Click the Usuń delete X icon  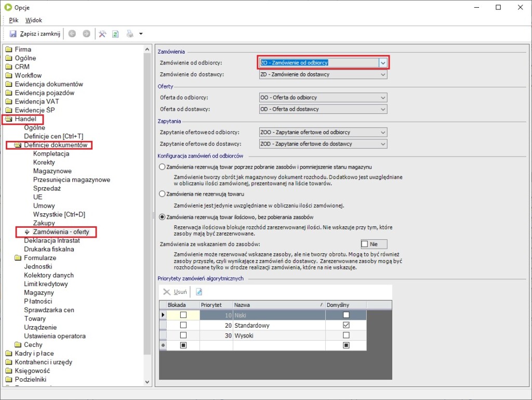click(167, 292)
